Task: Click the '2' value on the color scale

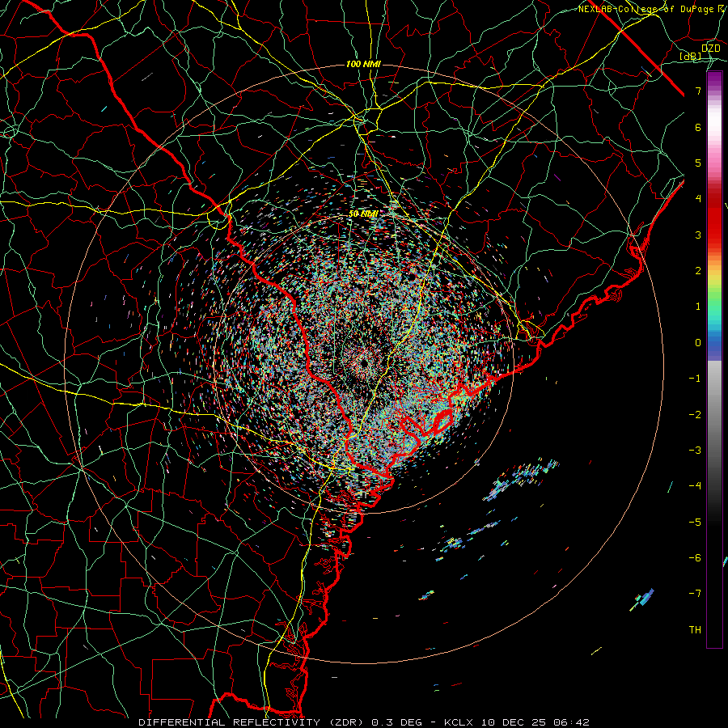Action: [698, 271]
